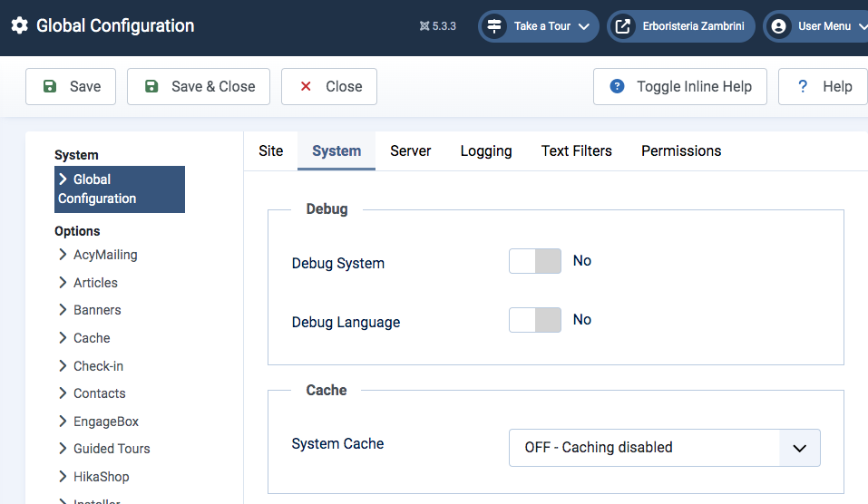Toggle the Debug System switch

535,262
